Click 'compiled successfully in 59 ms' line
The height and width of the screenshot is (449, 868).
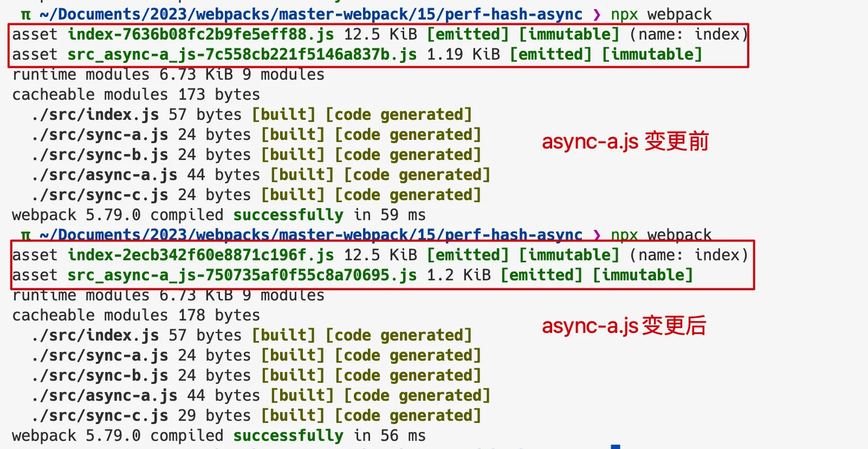pyautogui.click(x=219, y=215)
